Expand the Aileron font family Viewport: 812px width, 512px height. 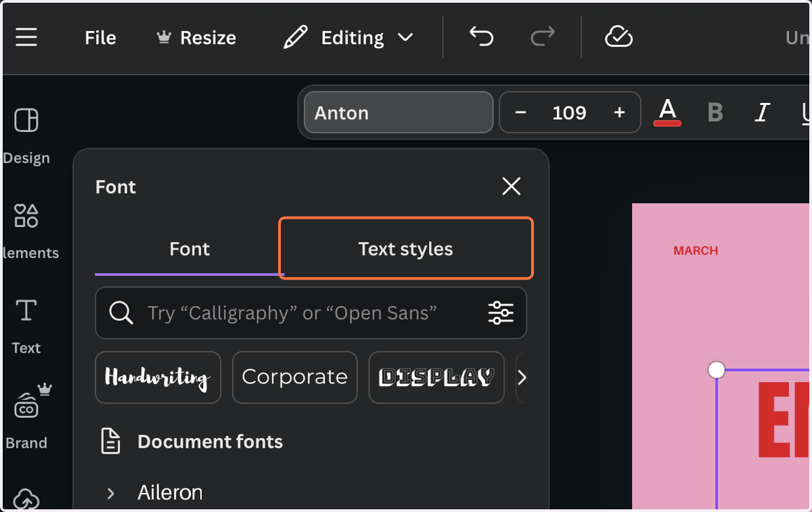[x=110, y=493]
